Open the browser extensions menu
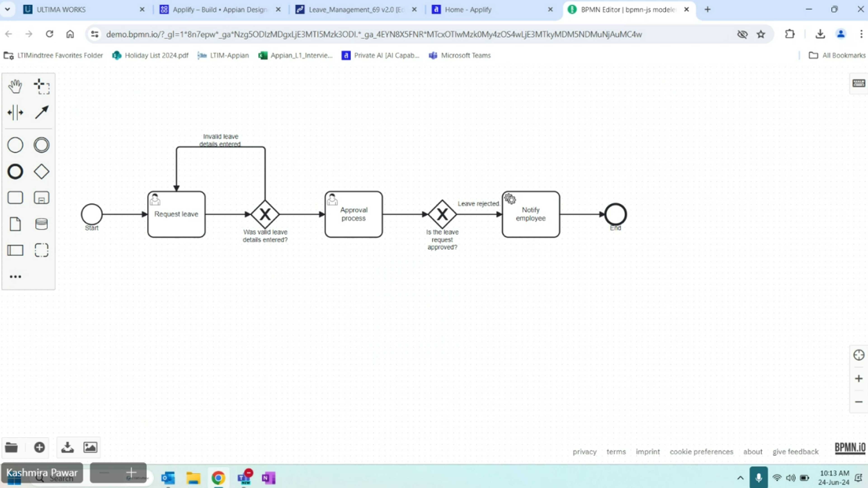868x488 pixels. [790, 34]
